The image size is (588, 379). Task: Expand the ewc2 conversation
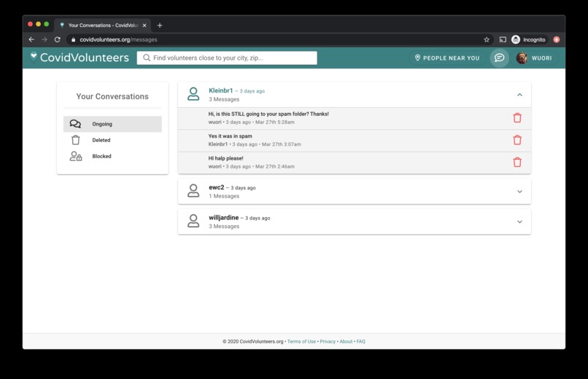tap(519, 192)
